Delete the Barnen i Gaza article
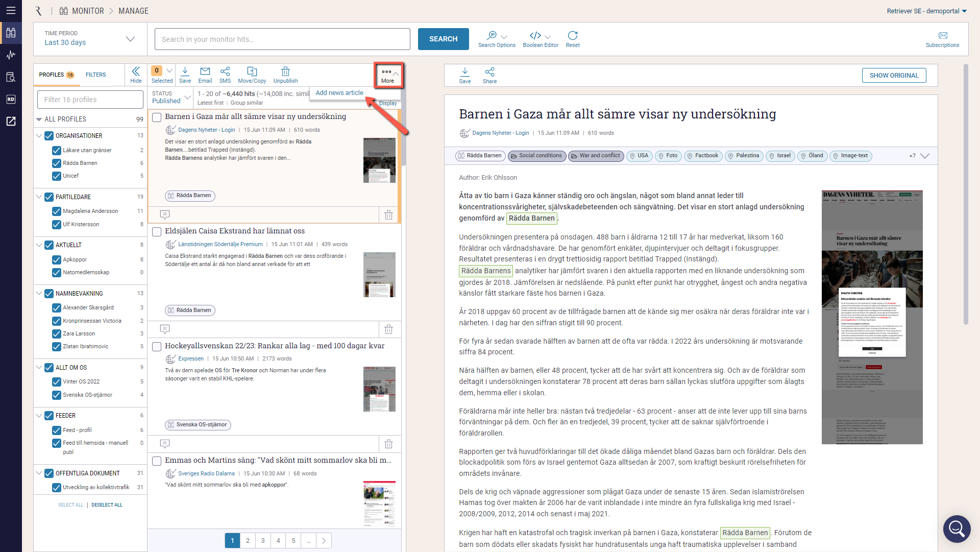 tap(388, 215)
